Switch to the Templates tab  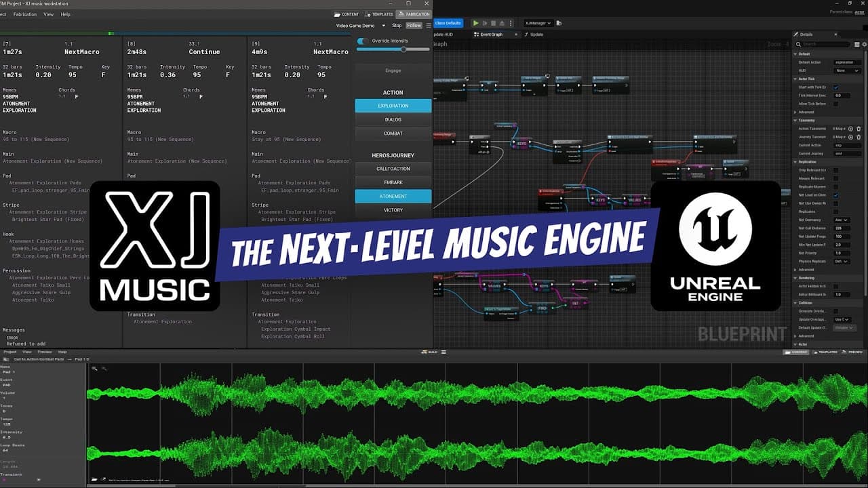tap(379, 14)
